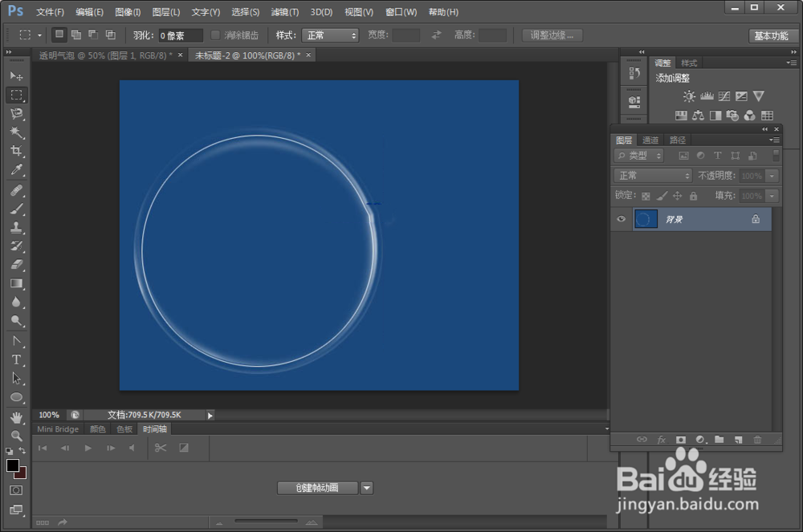Select the Eyedropper tool
803x532 pixels.
pyautogui.click(x=16, y=170)
